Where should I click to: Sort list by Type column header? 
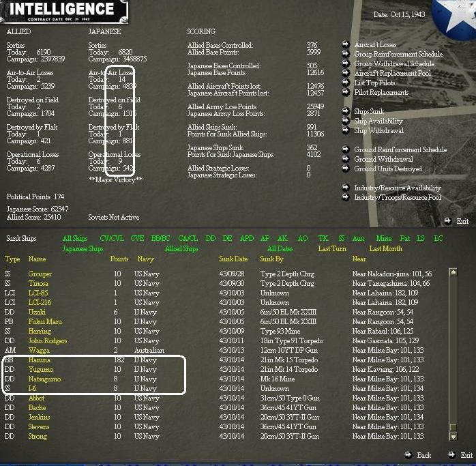[x=12, y=259]
